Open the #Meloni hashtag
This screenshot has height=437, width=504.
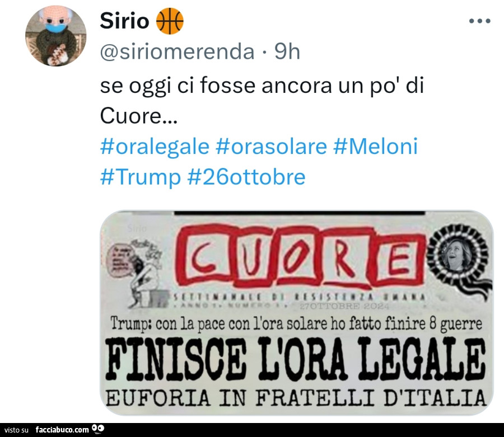click(x=375, y=147)
